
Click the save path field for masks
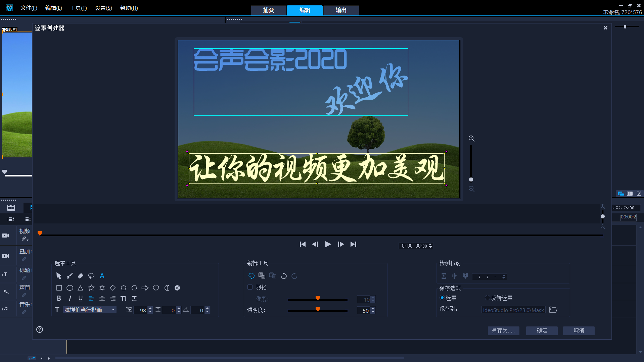pos(513,310)
